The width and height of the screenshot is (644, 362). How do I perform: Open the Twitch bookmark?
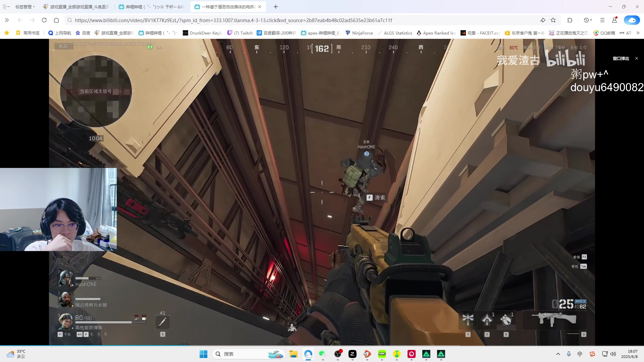240,33
